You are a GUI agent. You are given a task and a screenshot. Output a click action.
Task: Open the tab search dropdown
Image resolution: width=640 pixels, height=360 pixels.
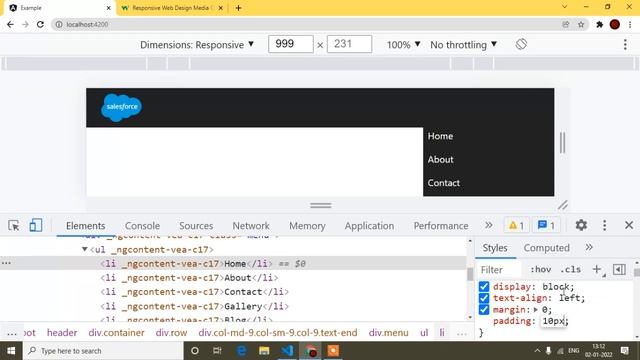pyautogui.click(x=564, y=7)
